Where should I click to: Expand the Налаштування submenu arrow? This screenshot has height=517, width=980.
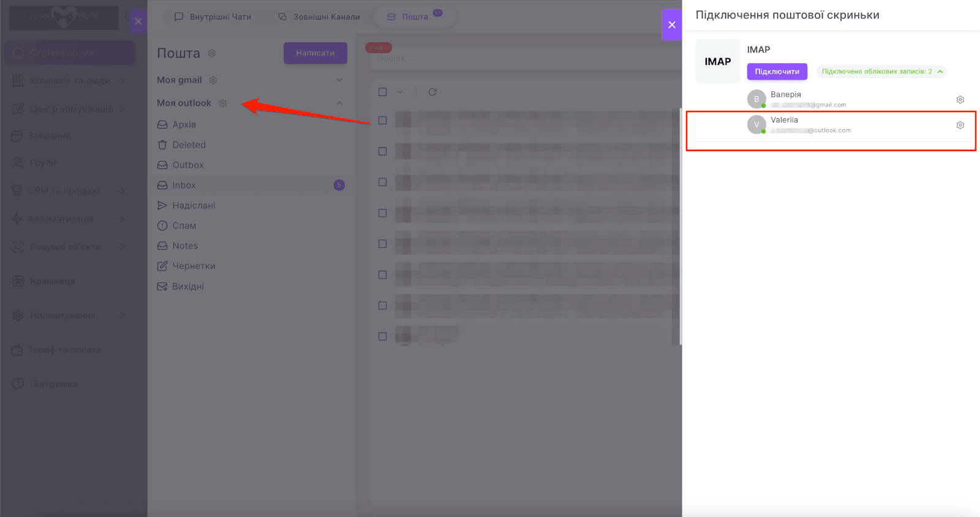pyautogui.click(x=123, y=315)
